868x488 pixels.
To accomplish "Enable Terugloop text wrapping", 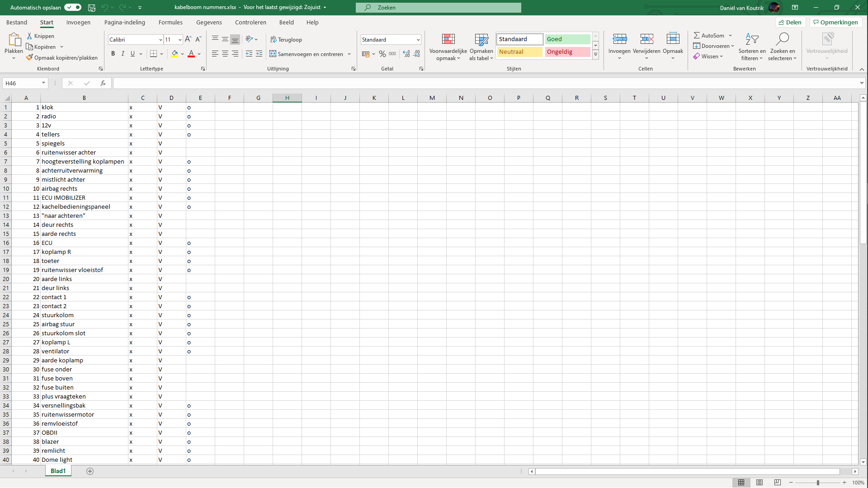I will coord(286,39).
